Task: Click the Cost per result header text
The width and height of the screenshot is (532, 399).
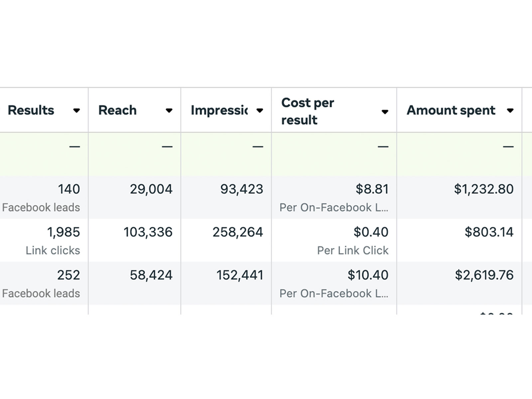Action: pyautogui.click(x=308, y=111)
